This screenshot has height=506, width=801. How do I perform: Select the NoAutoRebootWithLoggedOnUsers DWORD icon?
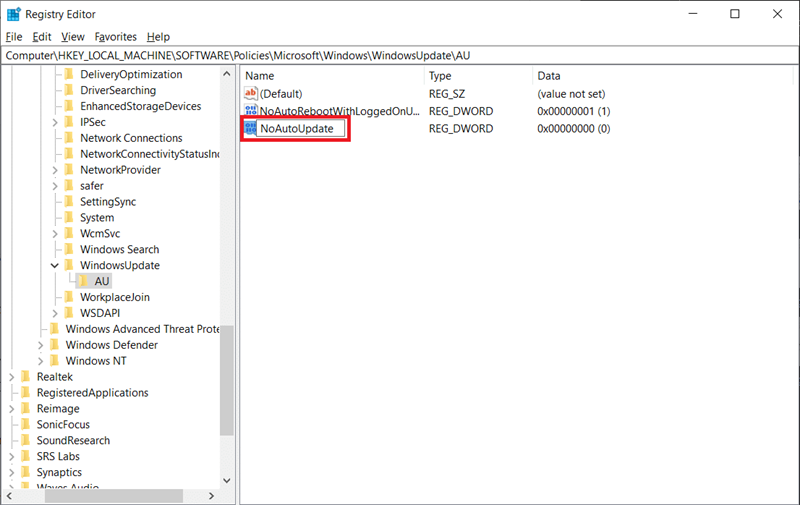[250, 111]
